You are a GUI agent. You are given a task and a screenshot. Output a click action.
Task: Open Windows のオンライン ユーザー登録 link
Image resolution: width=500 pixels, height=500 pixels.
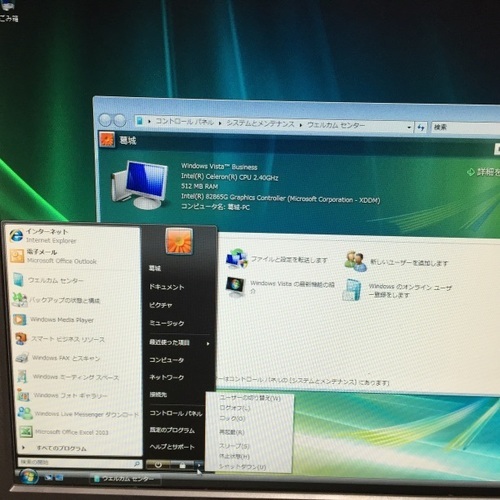pyautogui.click(x=410, y=291)
